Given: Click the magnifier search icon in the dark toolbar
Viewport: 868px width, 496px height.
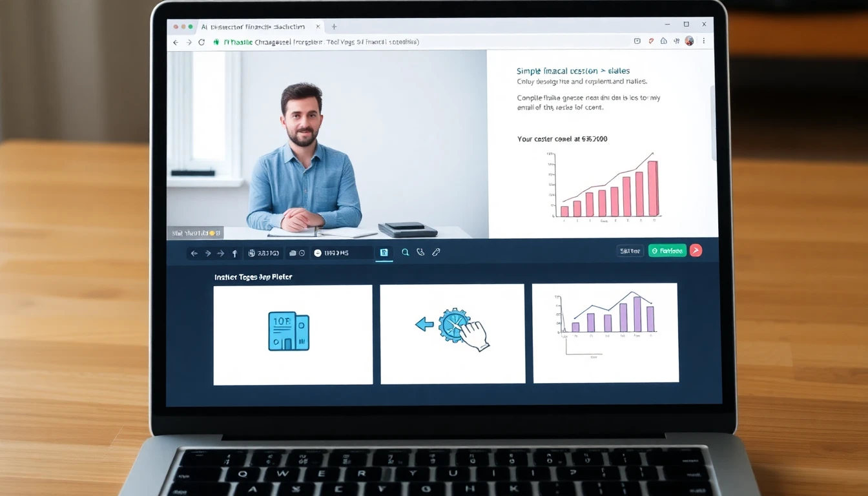Looking at the screenshot, I should point(405,253).
